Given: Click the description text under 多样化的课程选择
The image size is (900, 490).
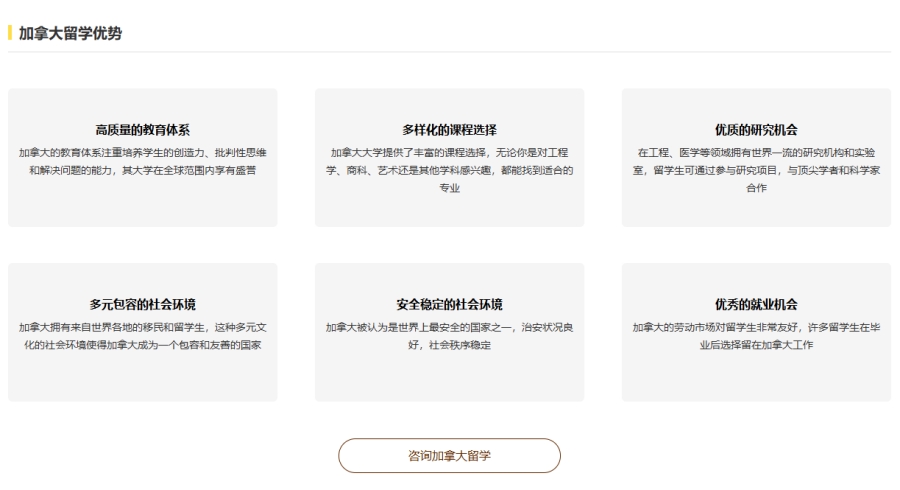Looking at the screenshot, I should pos(449,170).
